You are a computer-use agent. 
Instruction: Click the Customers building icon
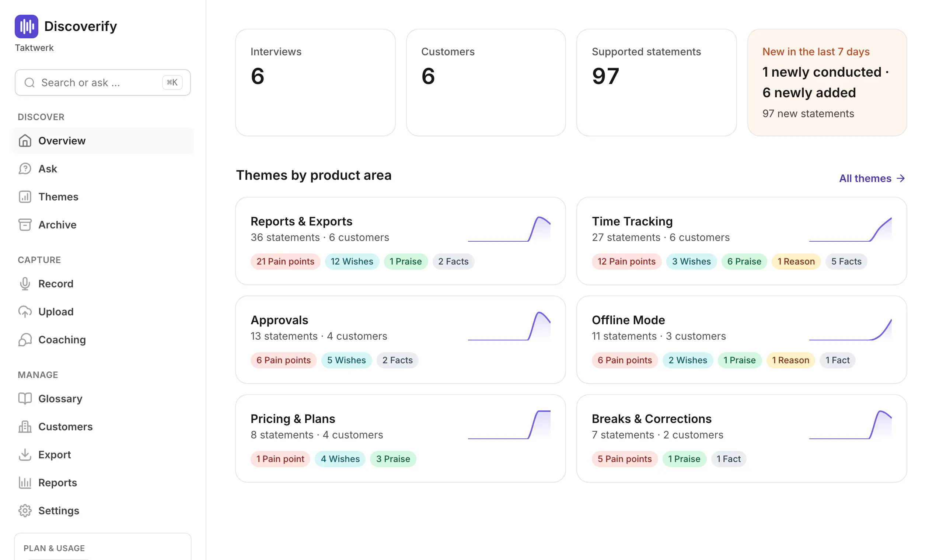tap(25, 426)
